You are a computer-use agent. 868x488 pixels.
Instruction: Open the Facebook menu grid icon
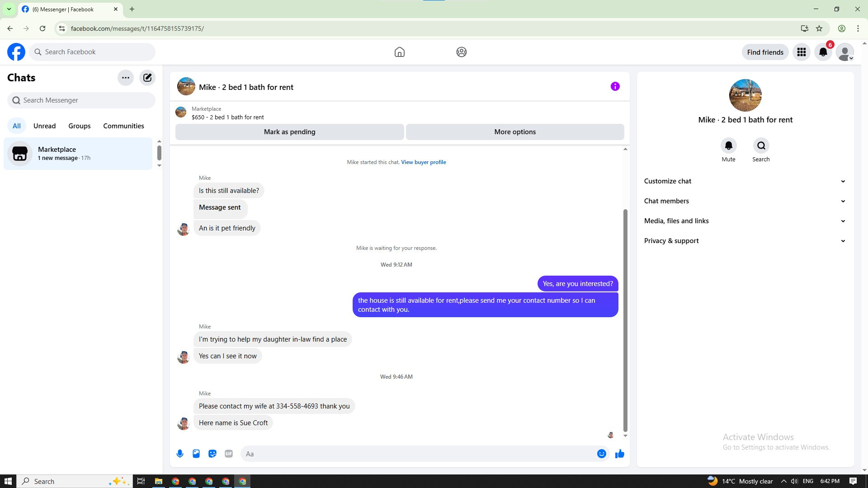[802, 52]
